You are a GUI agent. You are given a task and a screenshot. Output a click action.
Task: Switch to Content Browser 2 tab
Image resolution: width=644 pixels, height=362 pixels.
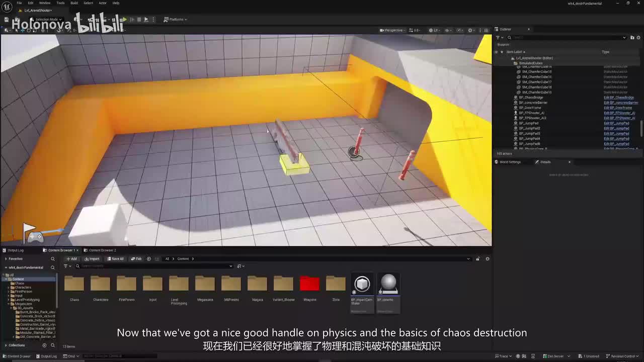pos(100,250)
